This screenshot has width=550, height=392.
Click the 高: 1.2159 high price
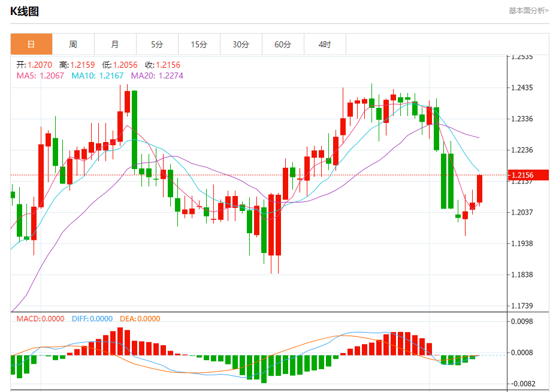[77, 65]
